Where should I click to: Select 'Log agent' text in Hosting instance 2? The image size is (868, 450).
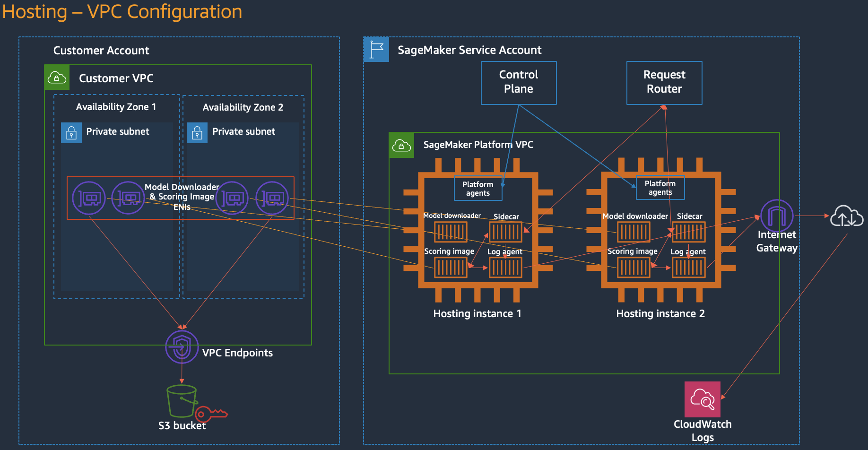pyautogui.click(x=688, y=252)
